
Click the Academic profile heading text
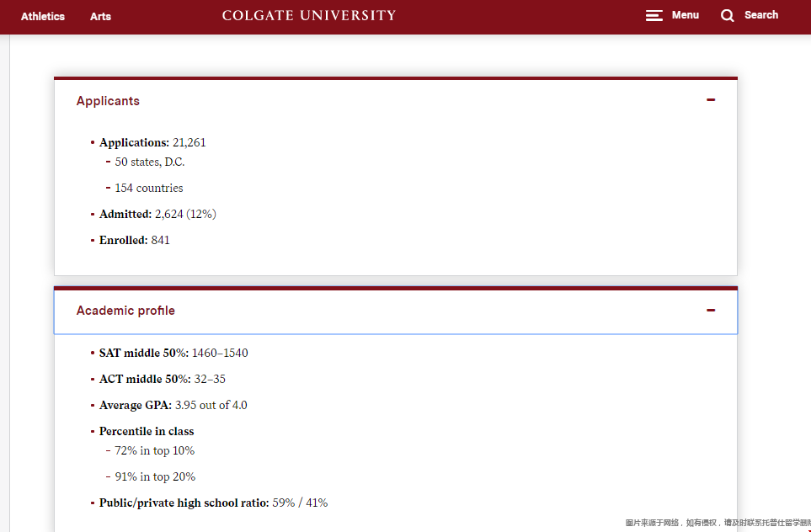[125, 311]
